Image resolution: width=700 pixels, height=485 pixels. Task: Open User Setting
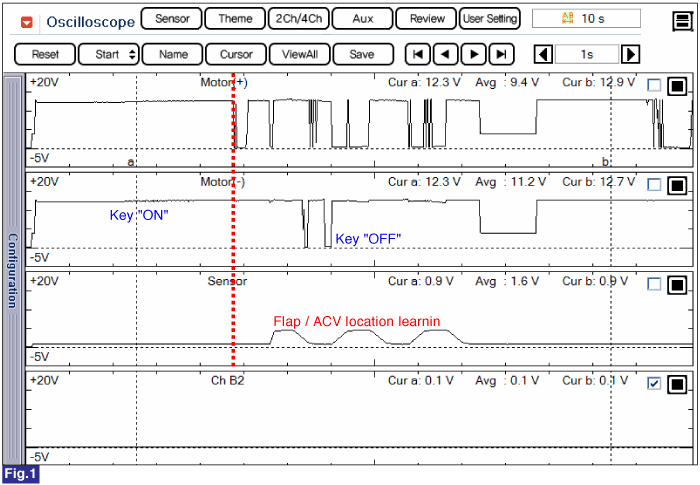point(490,19)
